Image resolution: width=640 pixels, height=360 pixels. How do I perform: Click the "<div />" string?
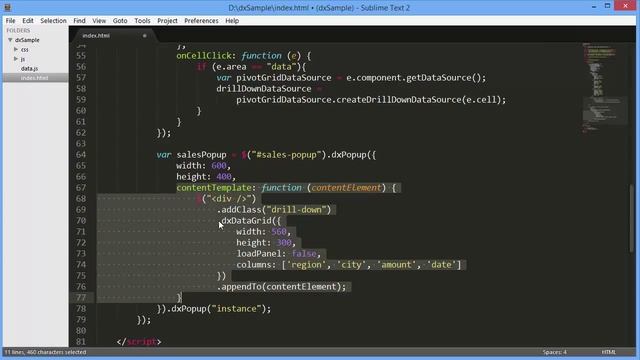click(x=229, y=199)
